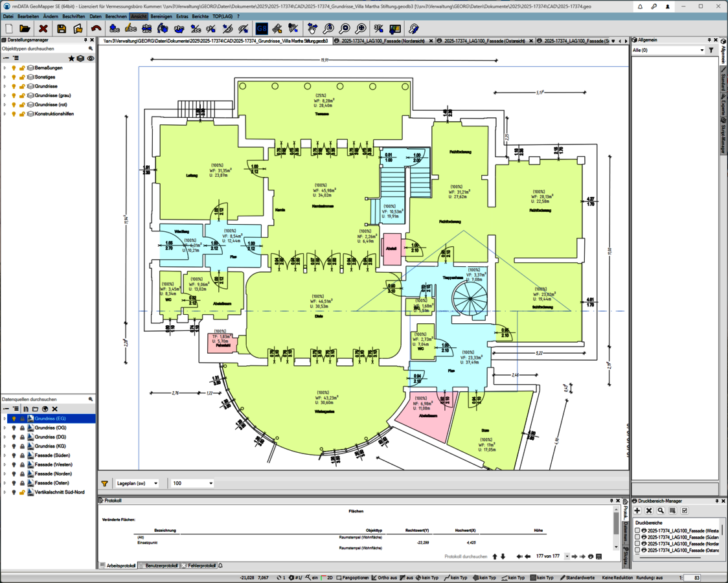Click the red Undo arrow icon
The width and height of the screenshot is (728, 583).
[x=96, y=29]
